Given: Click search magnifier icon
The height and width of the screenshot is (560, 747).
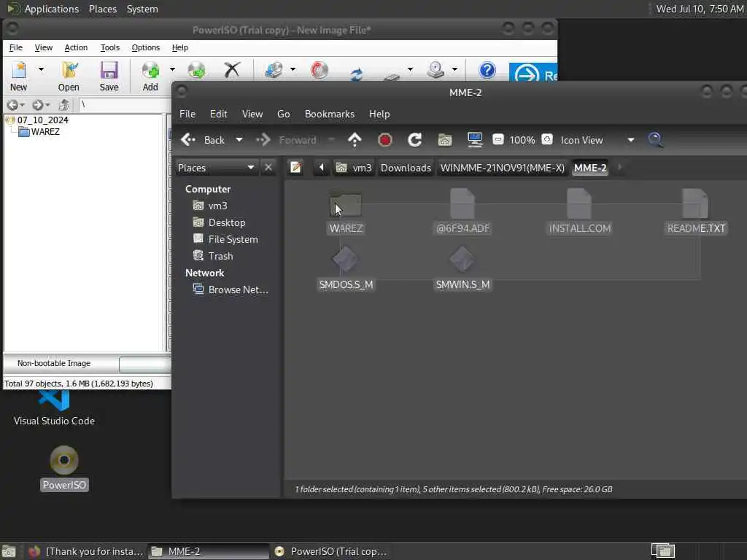Looking at the screenshot, I should [656, 139].
